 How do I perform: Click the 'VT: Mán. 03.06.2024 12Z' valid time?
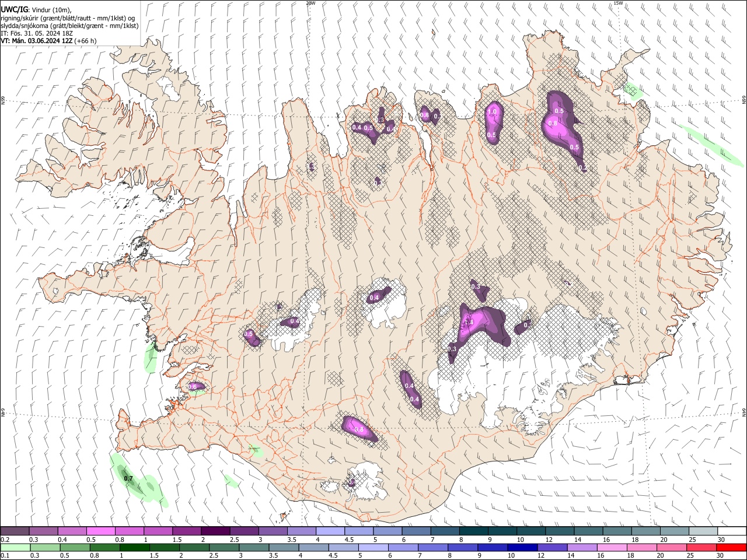pos(36,41)
